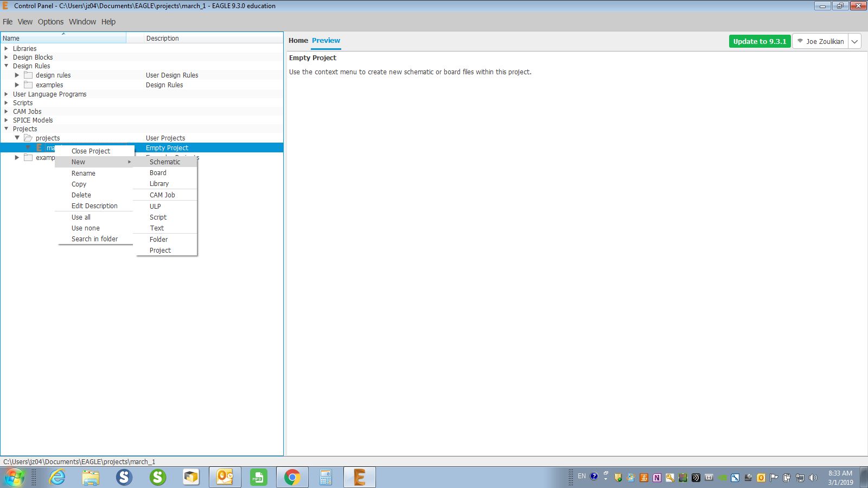Viewport: 868px width, 488px height.
Task: Open the Window menu
Action: [82, 22]
